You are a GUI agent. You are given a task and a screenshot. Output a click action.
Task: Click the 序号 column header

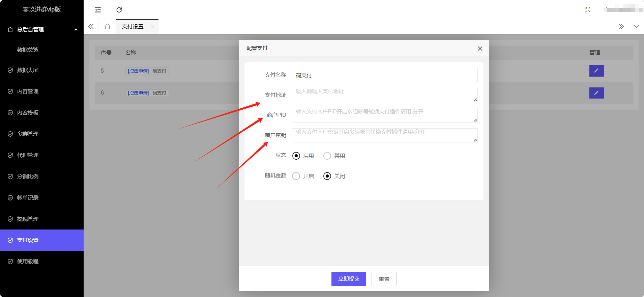pos(106,53)
